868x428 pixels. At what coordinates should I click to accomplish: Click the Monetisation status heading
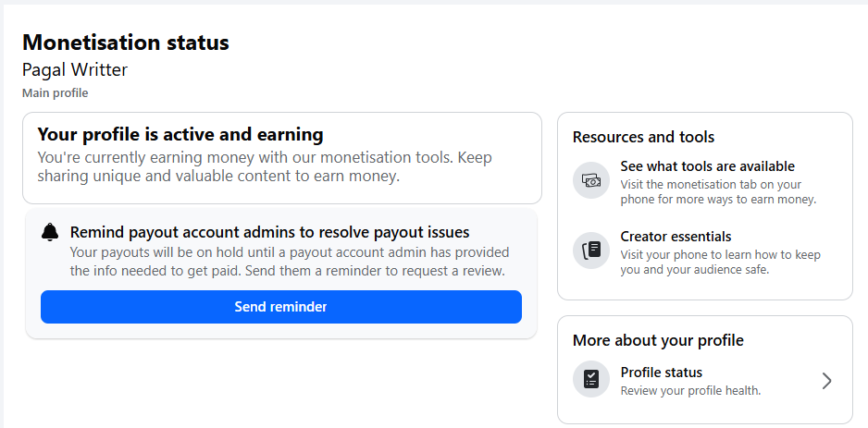pos(126,43)
